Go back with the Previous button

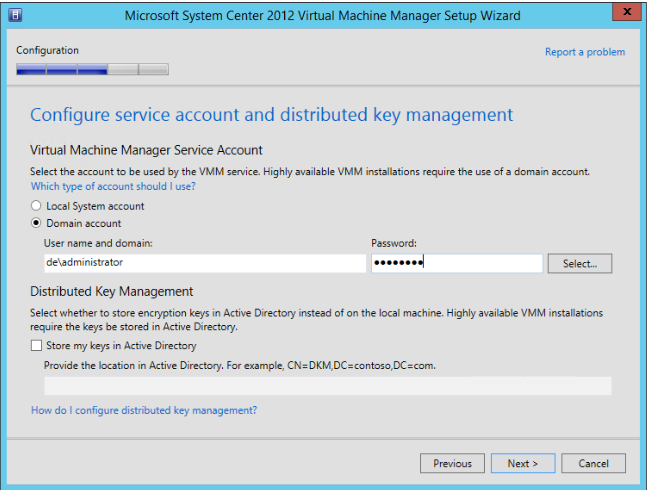[x=452, y=463]
